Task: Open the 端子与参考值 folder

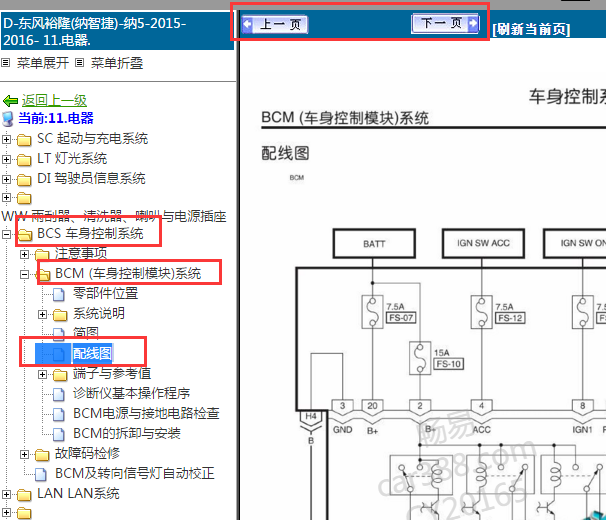Action: coord(112,373)
